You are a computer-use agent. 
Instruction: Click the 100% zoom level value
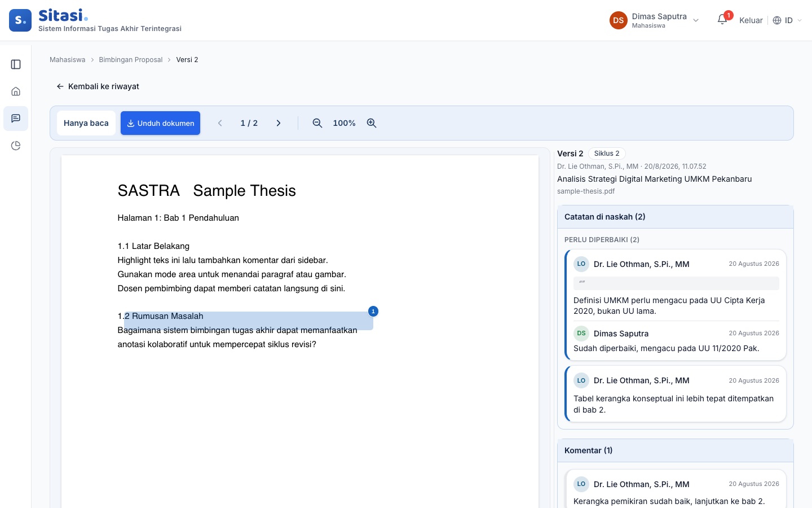(344, 123)
